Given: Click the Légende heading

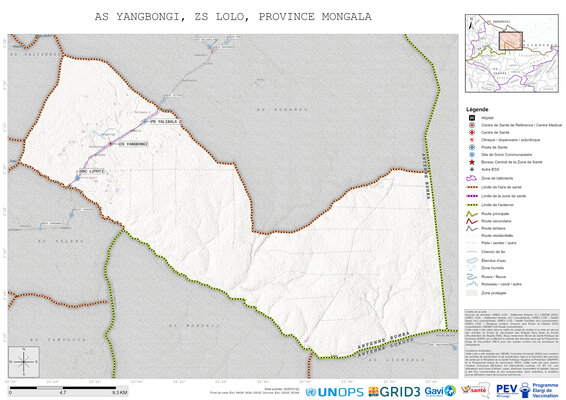Looking at the screenshot, I should [x=477, y=109].
